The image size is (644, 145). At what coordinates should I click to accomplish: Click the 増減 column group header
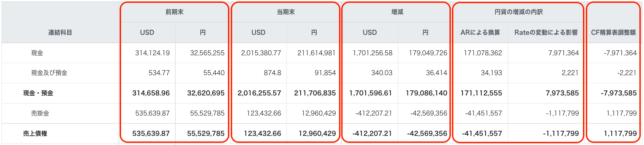[x=397, y=12]
